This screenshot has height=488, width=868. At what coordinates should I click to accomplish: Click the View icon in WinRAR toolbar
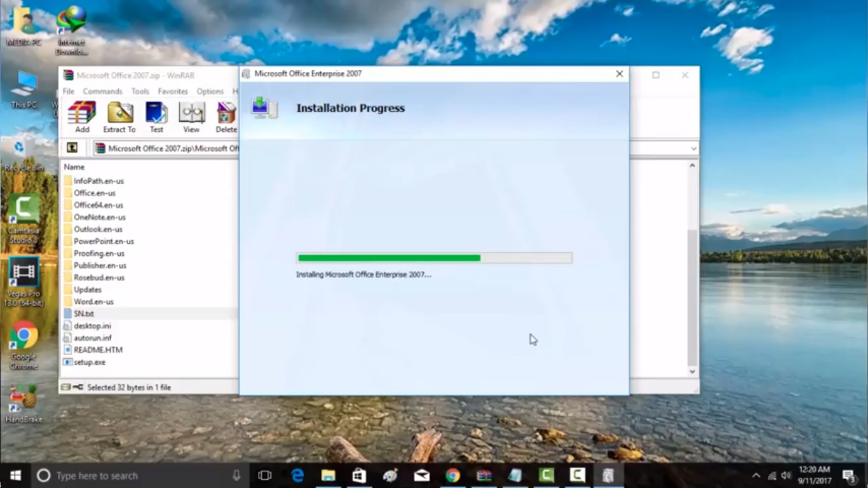pos(191,117)
